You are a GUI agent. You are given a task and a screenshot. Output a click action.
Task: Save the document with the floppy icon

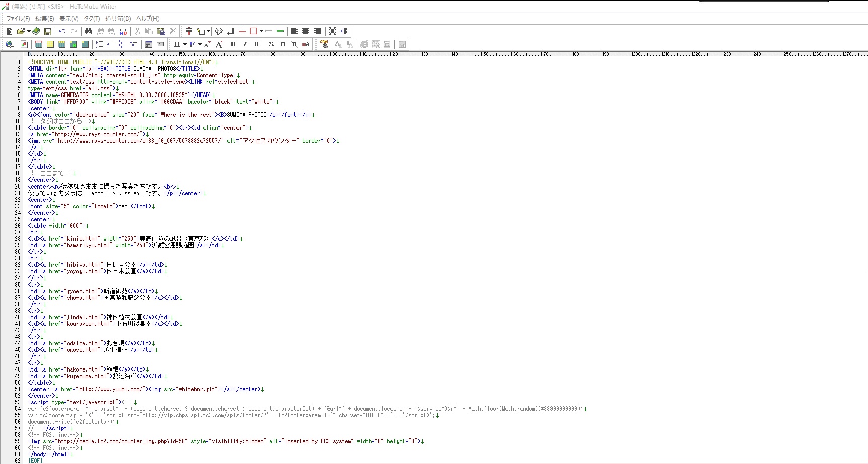coord(48,31)
